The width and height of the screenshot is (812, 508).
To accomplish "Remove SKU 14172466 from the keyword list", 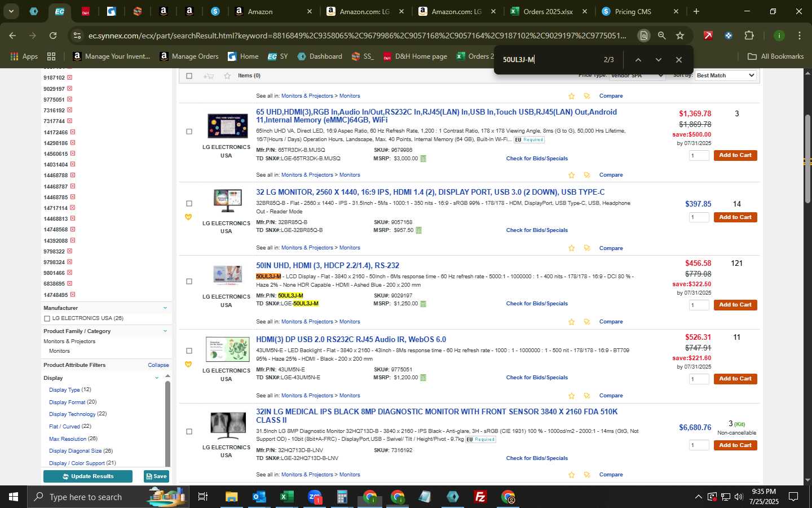I will click(73, 132).
